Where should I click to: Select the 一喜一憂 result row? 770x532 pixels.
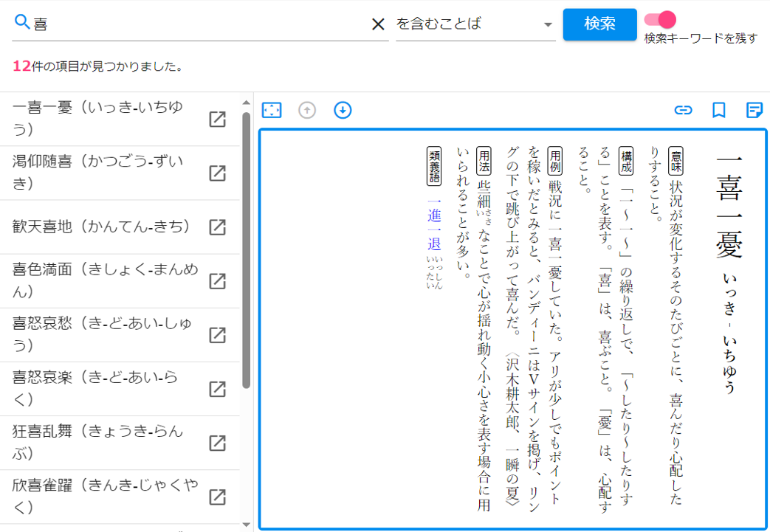[120, 120]
